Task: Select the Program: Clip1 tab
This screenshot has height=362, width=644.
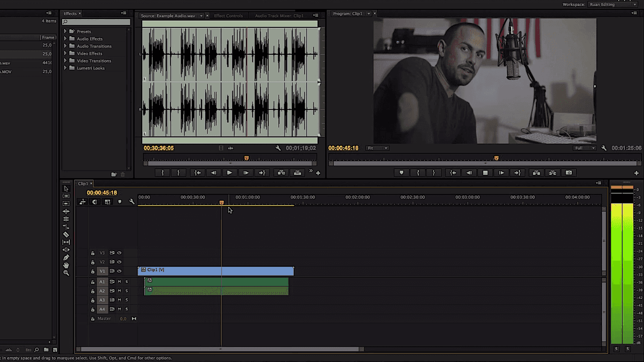Action: coord(348,14)
